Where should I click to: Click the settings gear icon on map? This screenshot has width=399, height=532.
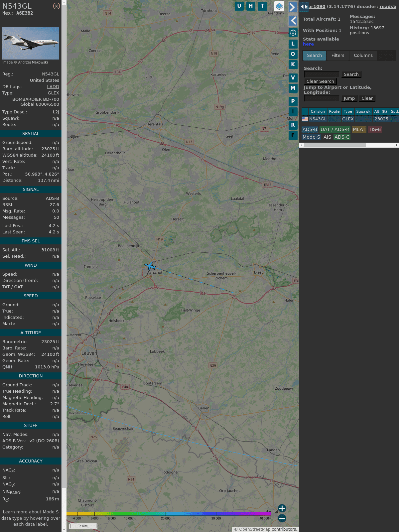[293, 33]
